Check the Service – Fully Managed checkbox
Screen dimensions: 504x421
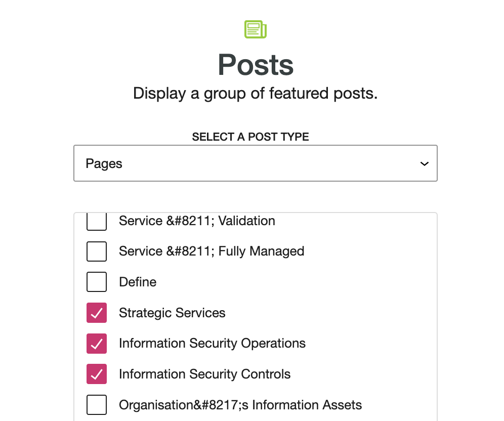point(97,251)
